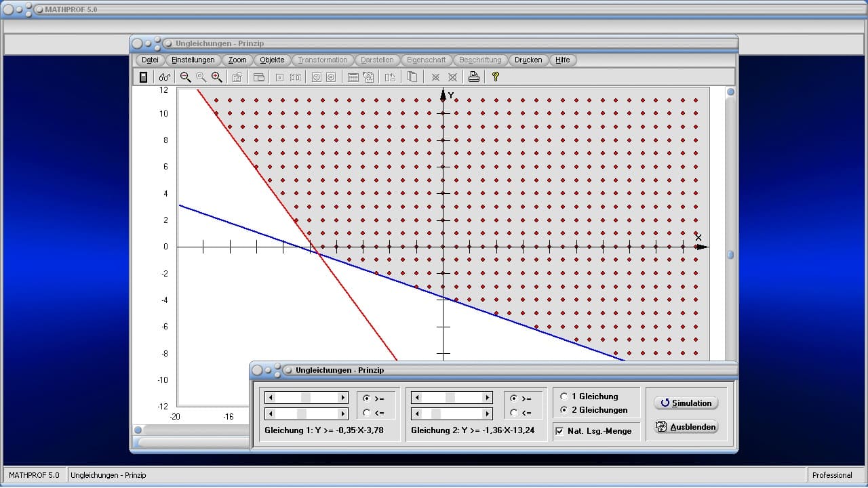Click the panel swap arrow icon
This screenshot has height=488, width=868.
point(390,77)
